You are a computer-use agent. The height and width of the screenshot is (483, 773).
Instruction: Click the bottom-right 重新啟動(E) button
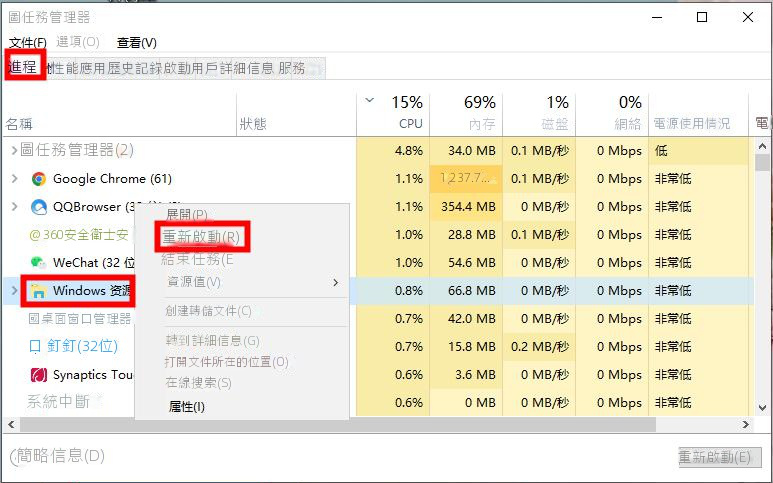pyautogui.click(x=720, y=457)
